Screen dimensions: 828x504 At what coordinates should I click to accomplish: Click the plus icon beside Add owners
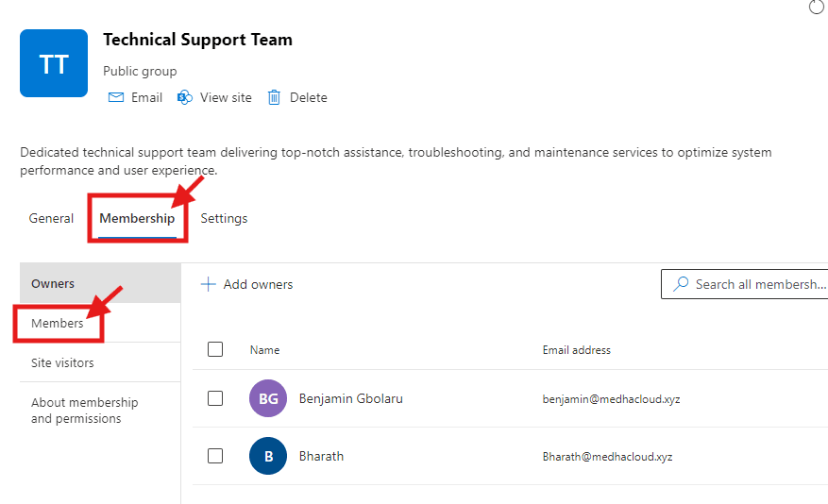209,284
